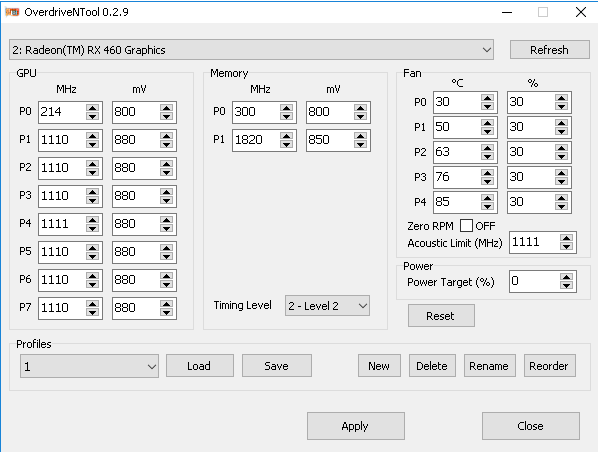Decrease Fan P4 temperature with down arrow
Image resolution: width=598 pixels, height=452 pixels.
point(487,206)
